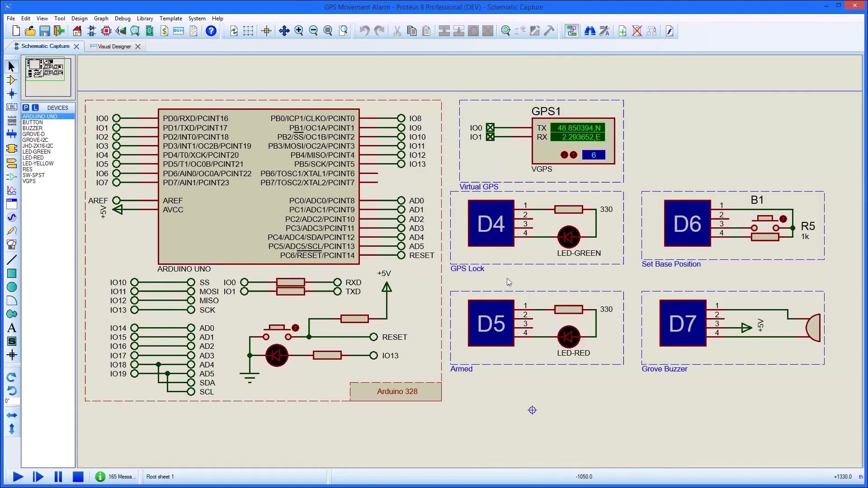
Task: Click the P pick devices button
Action: tap(26, 108)
